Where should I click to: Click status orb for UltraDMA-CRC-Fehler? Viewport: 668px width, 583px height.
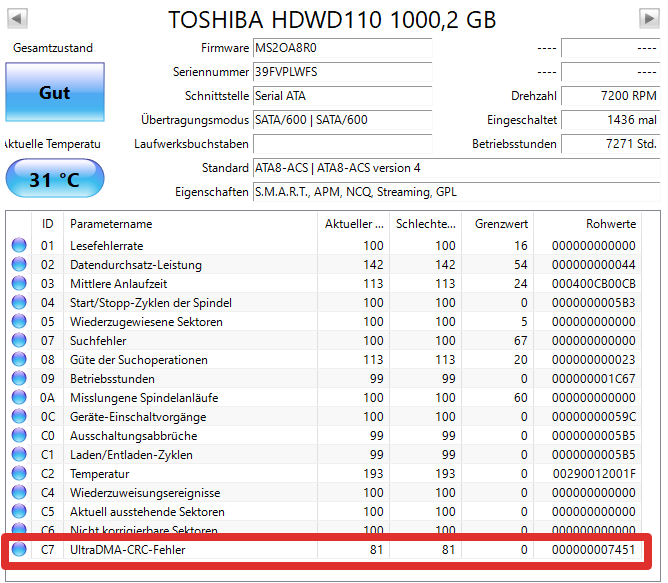19,549
